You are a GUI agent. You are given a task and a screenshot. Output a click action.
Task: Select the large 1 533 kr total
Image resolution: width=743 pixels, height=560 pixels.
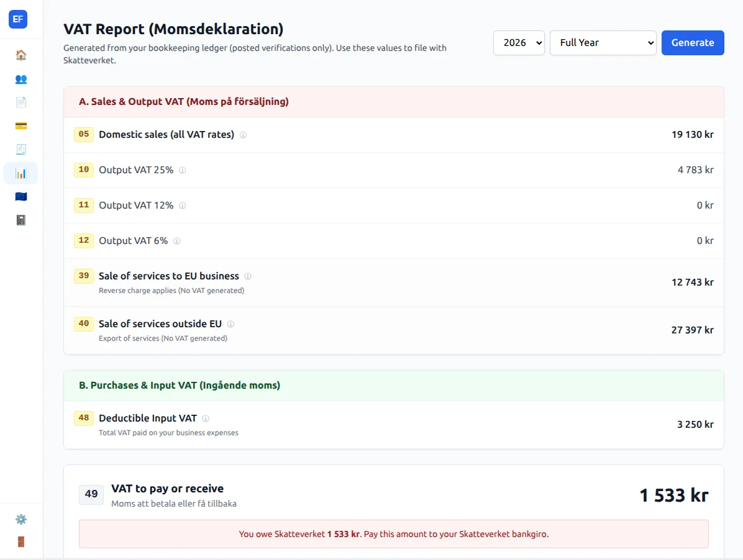674,495
